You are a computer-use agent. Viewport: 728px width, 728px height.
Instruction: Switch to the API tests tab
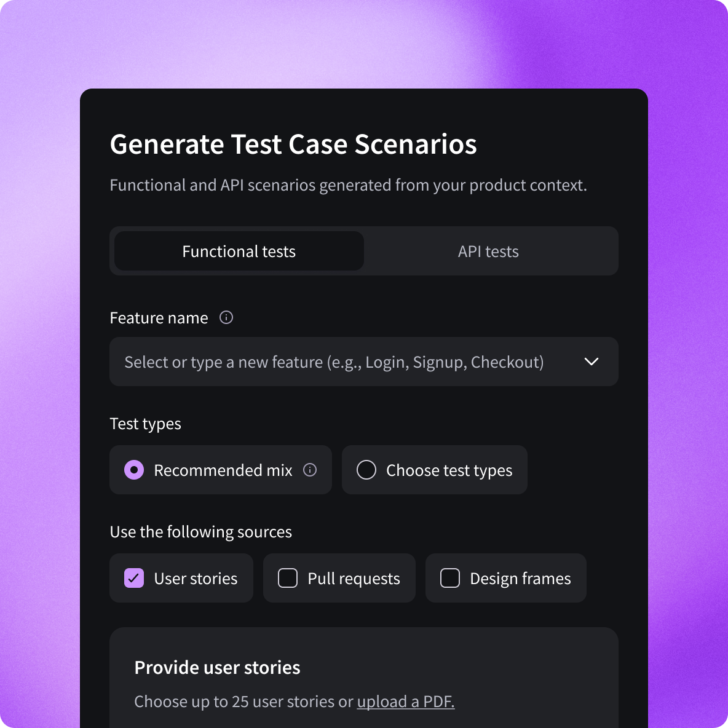(x=488, y=251)
